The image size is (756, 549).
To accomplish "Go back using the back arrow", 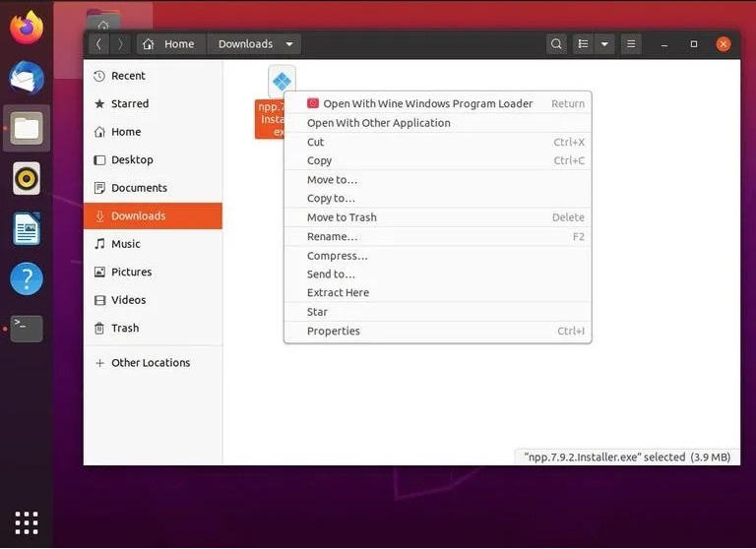I will 98,44.
